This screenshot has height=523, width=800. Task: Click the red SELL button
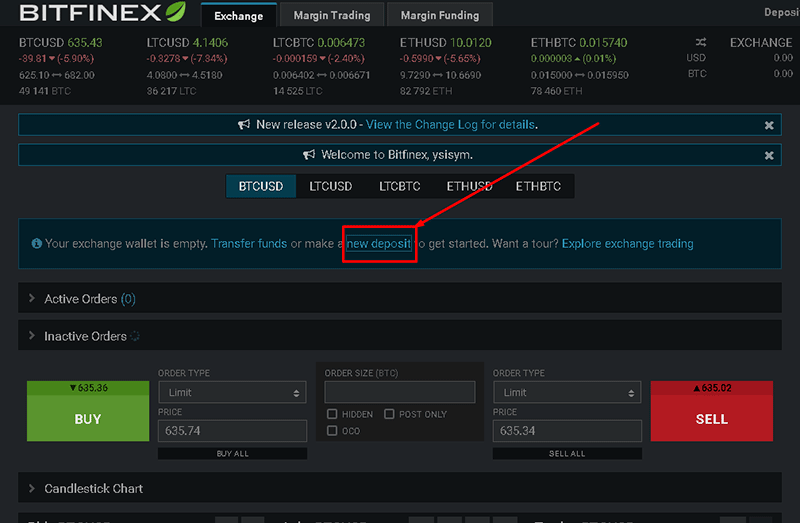(712, 411)
